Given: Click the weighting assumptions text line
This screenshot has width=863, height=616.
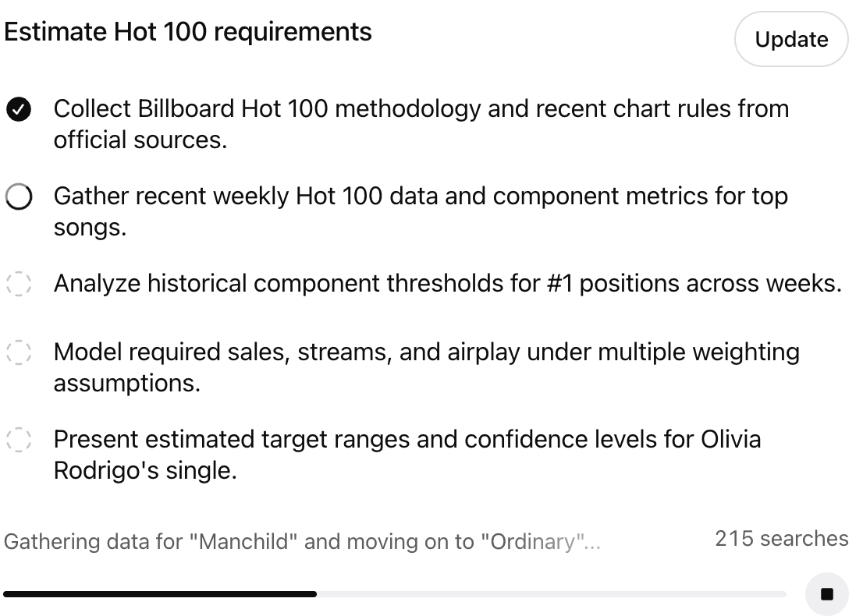Looking at the screenshot, I should [127, 384].
